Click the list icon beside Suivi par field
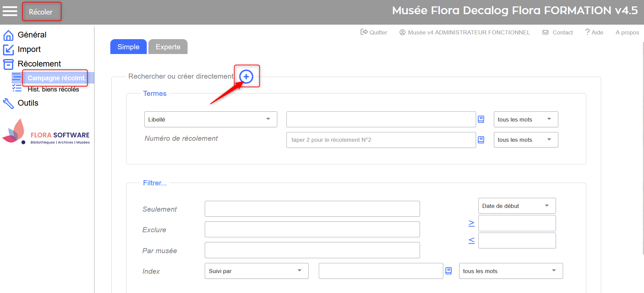 449,271
